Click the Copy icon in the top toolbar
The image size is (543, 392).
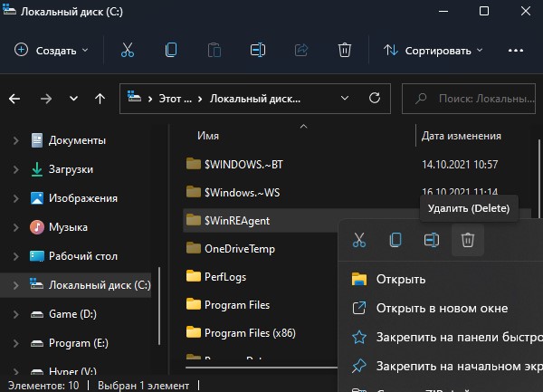click(x=171, y=50)
